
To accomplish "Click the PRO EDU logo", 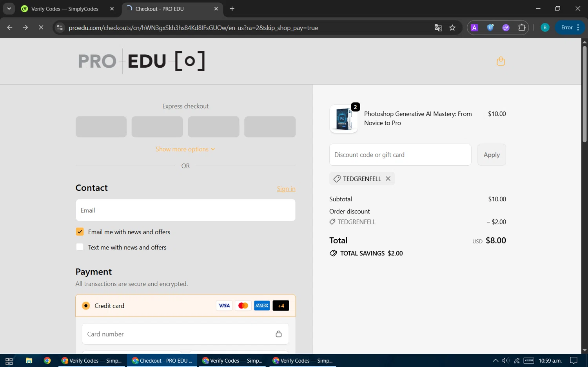I will [142, 61].
